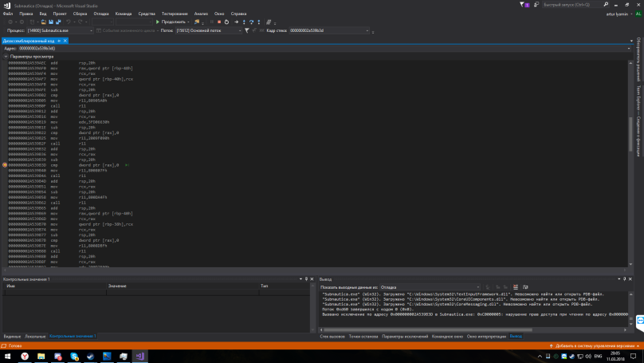The width and height of the screenshot is (644, 363).
Task: Click the Windows Start button
Action: click(7, 356)
